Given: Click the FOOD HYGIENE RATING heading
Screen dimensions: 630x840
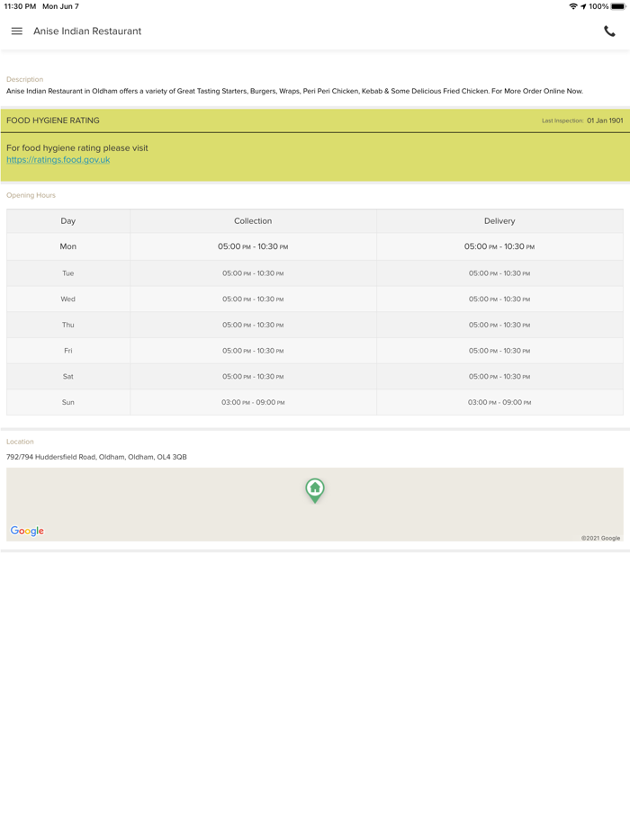Looking at the screenshot, I should pyautogui.click(x=53, y=121).
